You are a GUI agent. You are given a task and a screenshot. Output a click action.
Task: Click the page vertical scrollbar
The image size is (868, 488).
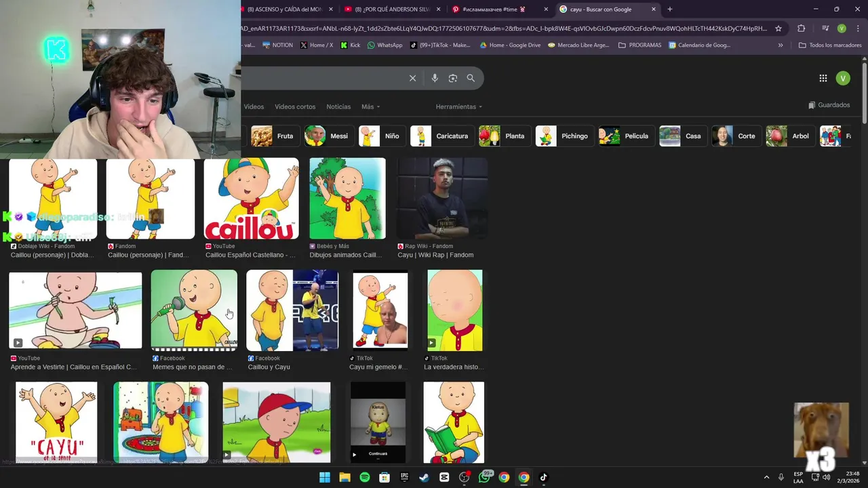pos(865,94)
